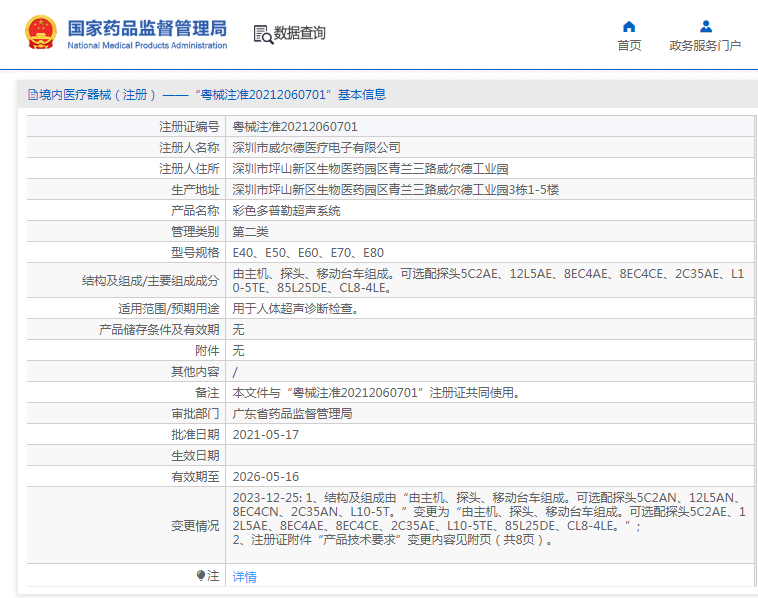
Task: Click the 附件 label
Action: (207, 350)
